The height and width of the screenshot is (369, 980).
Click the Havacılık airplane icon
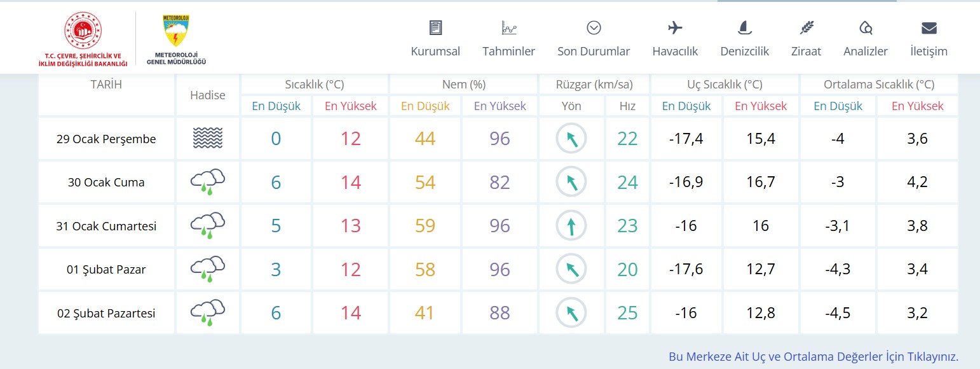click(675, 27)
